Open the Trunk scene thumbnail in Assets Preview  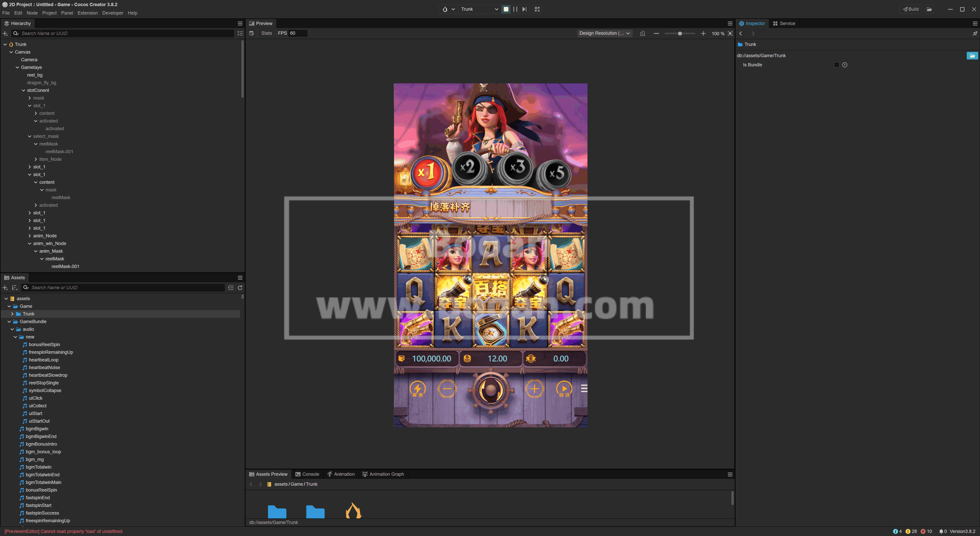pos(353,510)
